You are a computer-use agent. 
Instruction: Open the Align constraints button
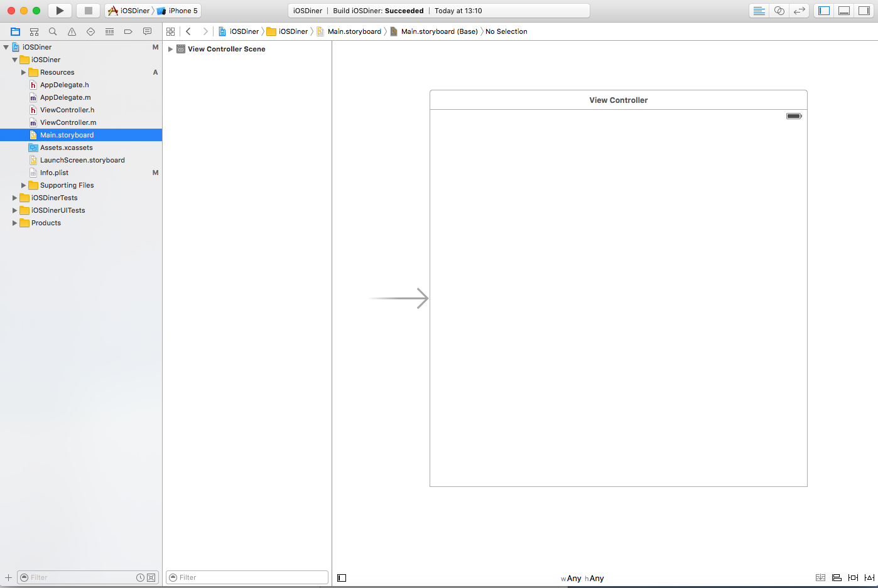pyautogui.click(x=837, y=578)
